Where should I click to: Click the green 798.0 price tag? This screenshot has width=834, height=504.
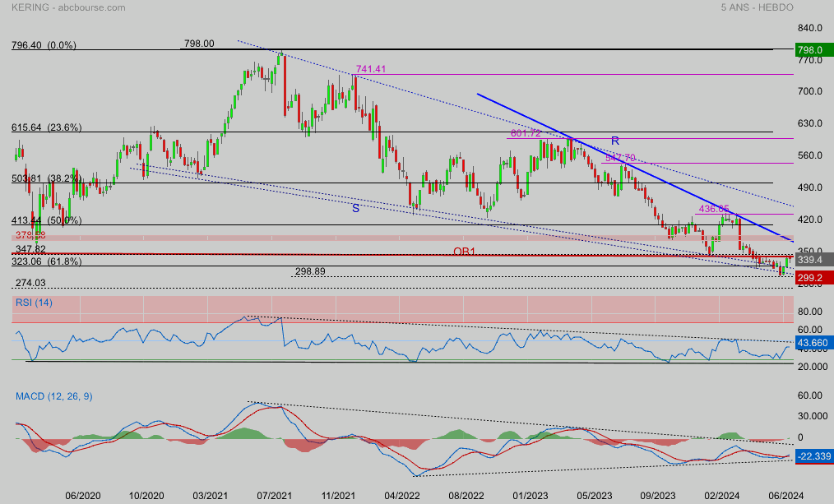click(x=814, y=50)
